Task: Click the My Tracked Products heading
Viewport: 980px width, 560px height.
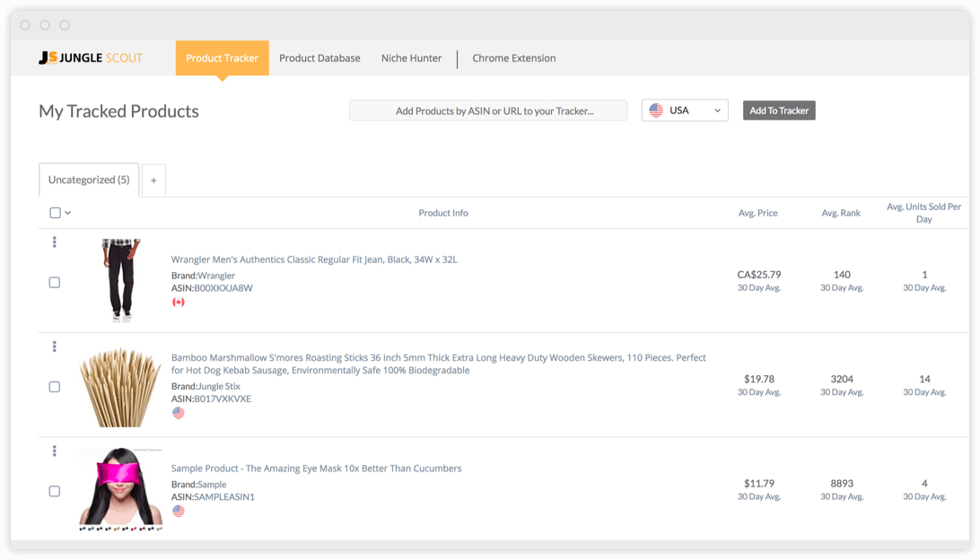Action: click(118, 111)
